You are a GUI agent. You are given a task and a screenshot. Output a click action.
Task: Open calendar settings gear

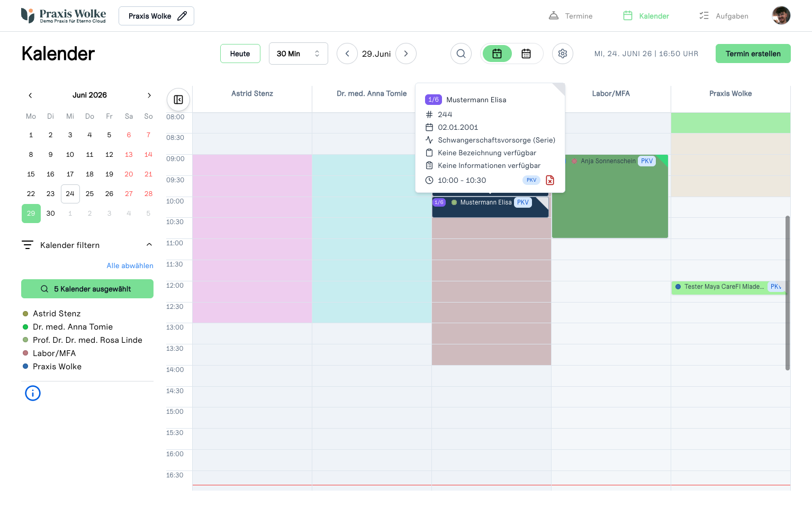pos(563,54)
